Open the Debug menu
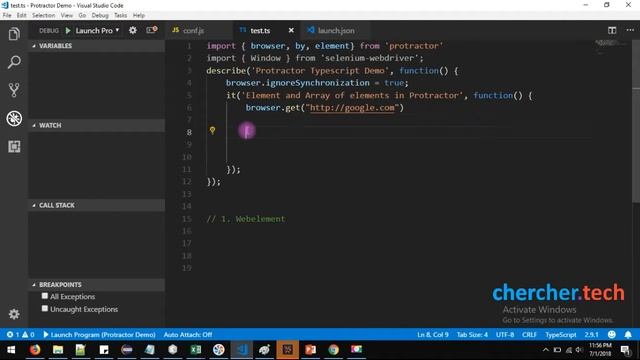The image size is (640, 360). coord(100,15)
